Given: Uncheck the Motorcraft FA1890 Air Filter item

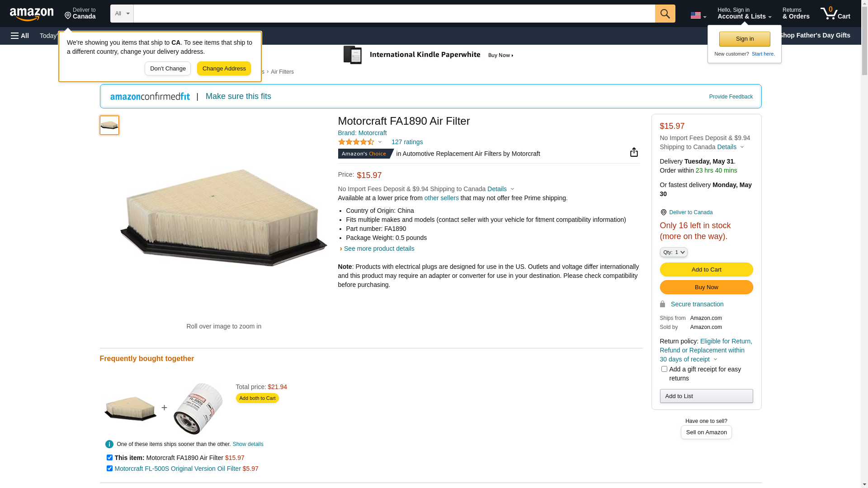Looking at the screenshot, I should (x=109, y=458).
